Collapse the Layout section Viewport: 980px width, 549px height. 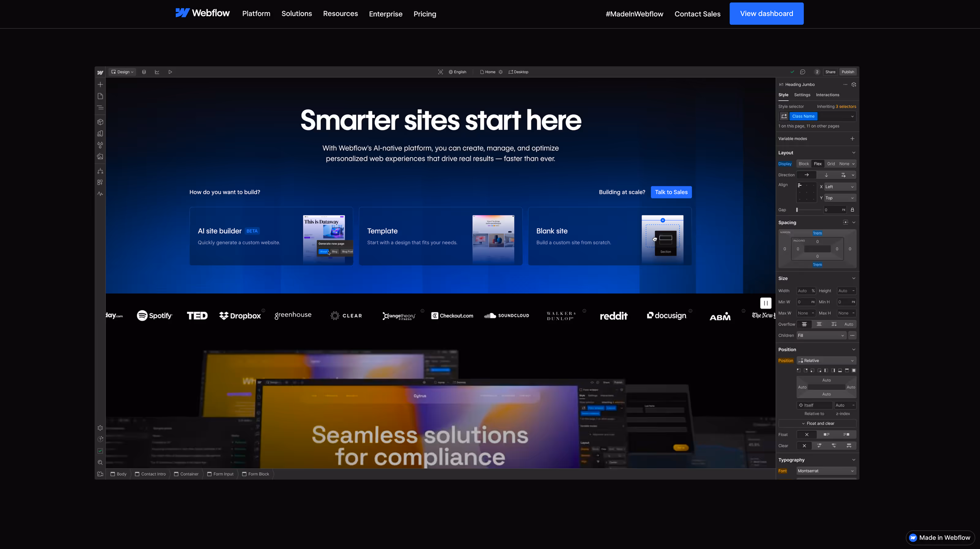point(854,152)
